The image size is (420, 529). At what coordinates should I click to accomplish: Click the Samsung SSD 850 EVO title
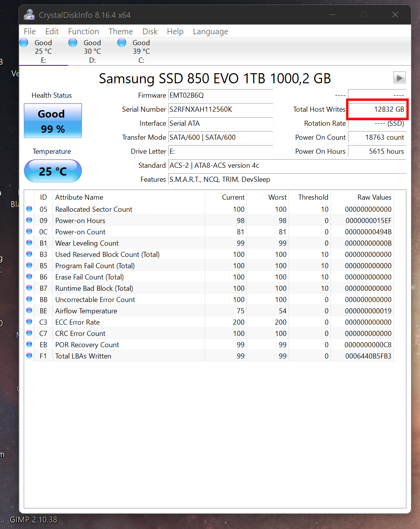[215, 78]
